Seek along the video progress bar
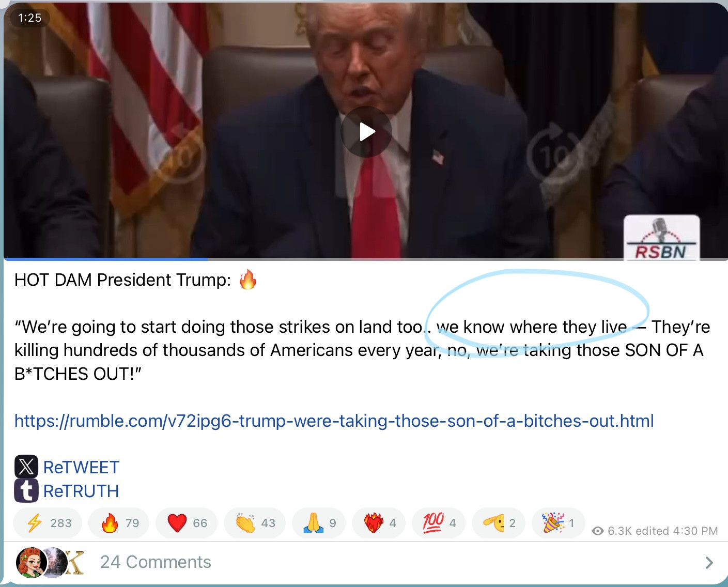The width and height of the screenshot is (728, 587). click(365, 258)
